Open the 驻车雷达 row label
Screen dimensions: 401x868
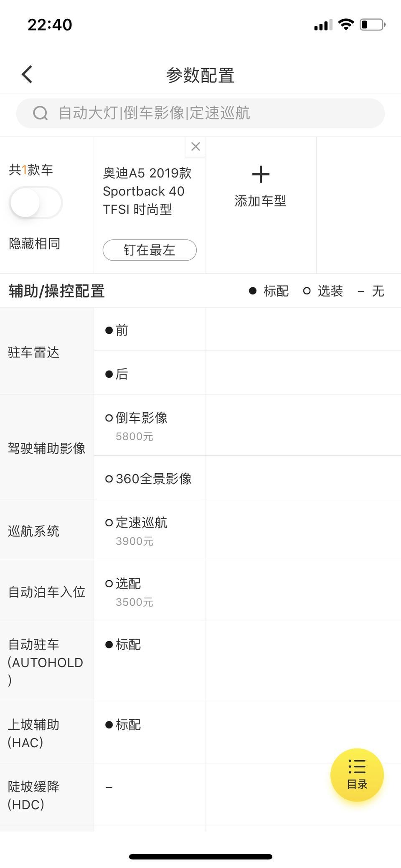[x=33, y=352]
